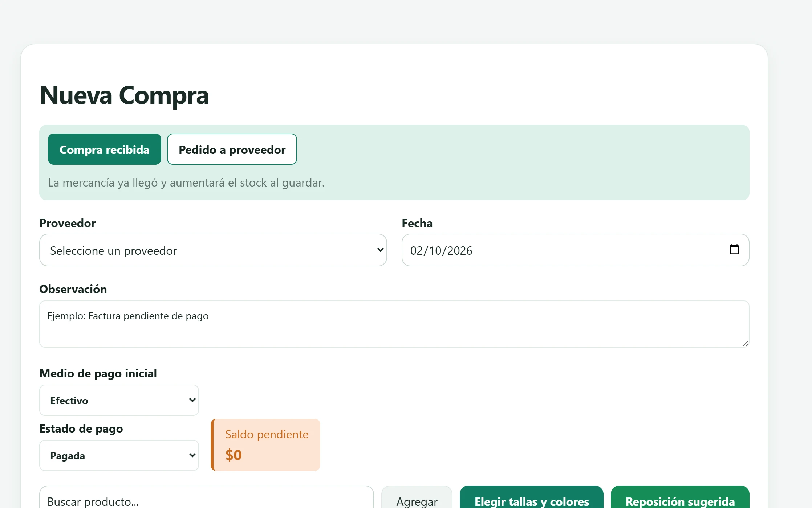Click the Saldo pendiente $0 card

[265, 445]
